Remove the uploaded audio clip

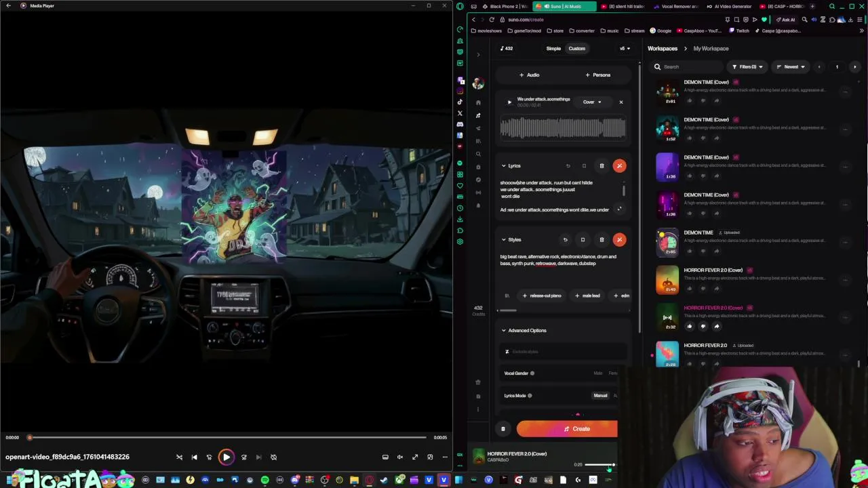click(x=620, y=102)
